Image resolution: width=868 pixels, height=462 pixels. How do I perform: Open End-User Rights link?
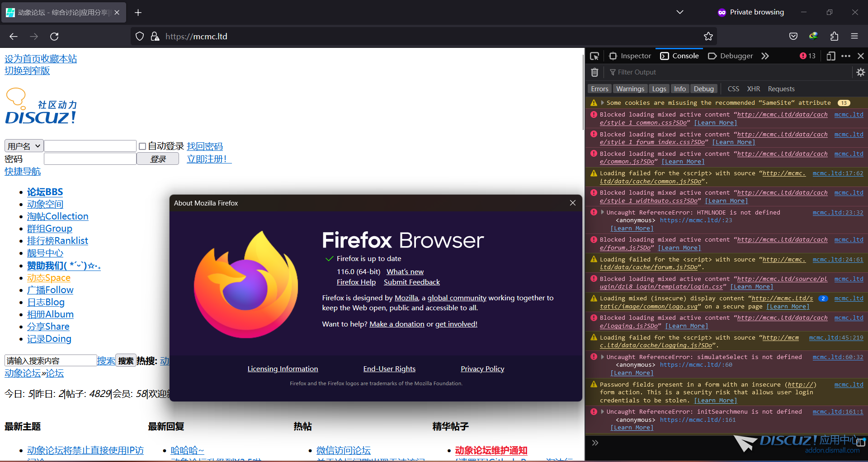(389, 369)
